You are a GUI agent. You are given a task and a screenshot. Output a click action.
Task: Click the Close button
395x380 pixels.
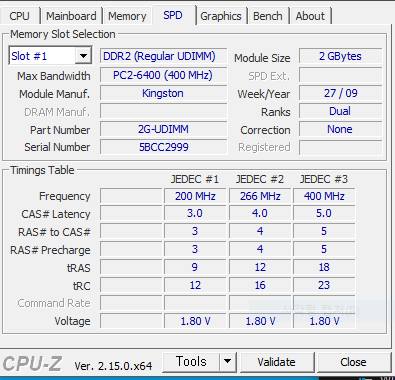pyautogui.click(x=353, y=362)
